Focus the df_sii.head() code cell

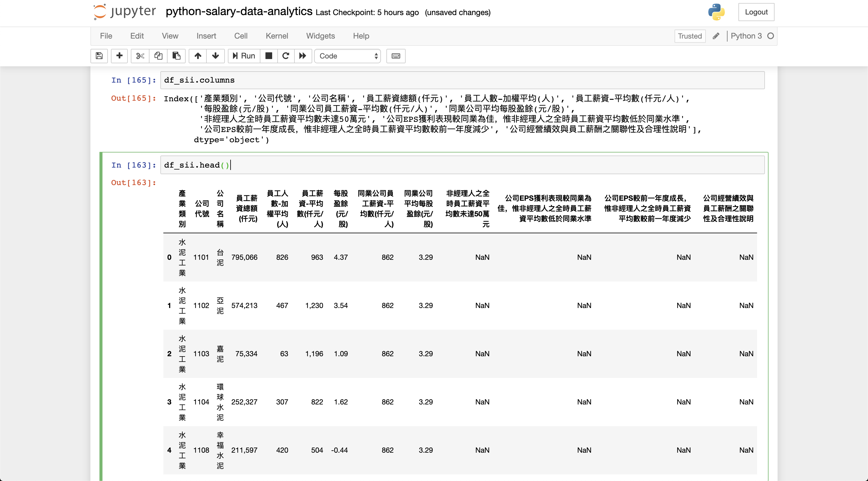pyautogui.click(x=462, y=165)
